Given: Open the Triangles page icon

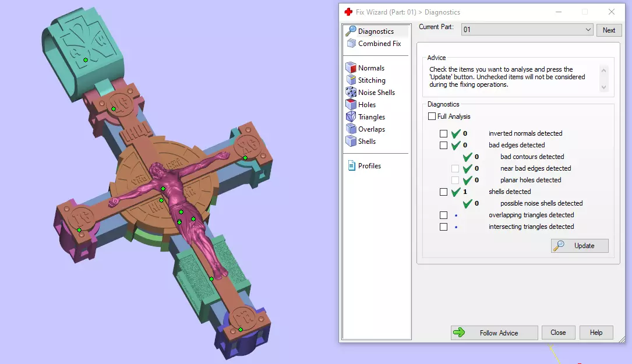Looking at the screenshot, I should 351,116.
